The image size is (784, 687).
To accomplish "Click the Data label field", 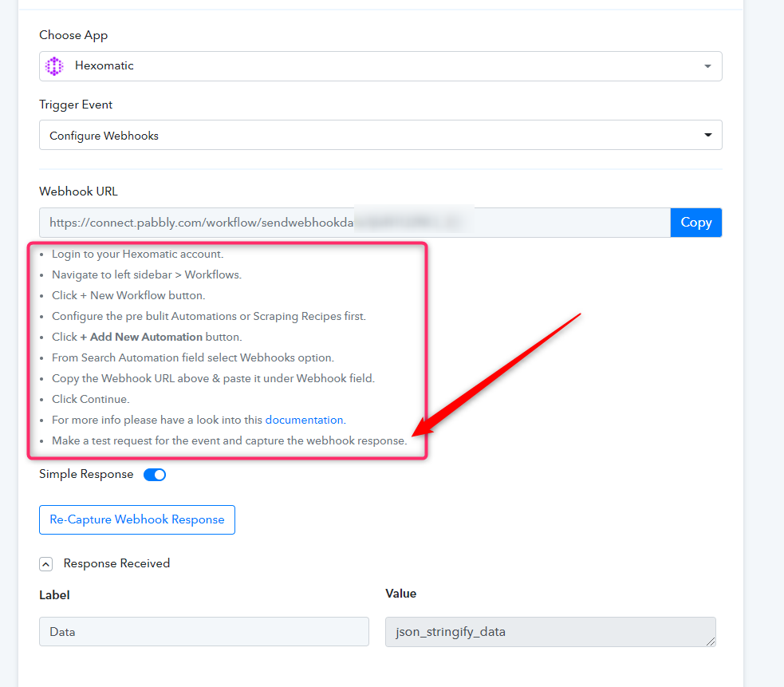I will tap(204, 631).
